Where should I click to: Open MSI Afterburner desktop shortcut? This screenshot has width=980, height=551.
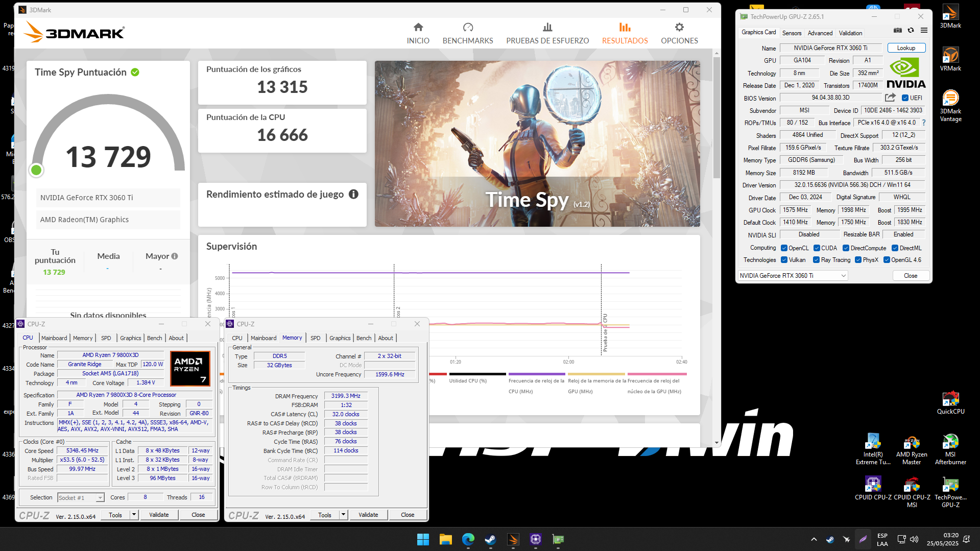(x=950, y=449)
